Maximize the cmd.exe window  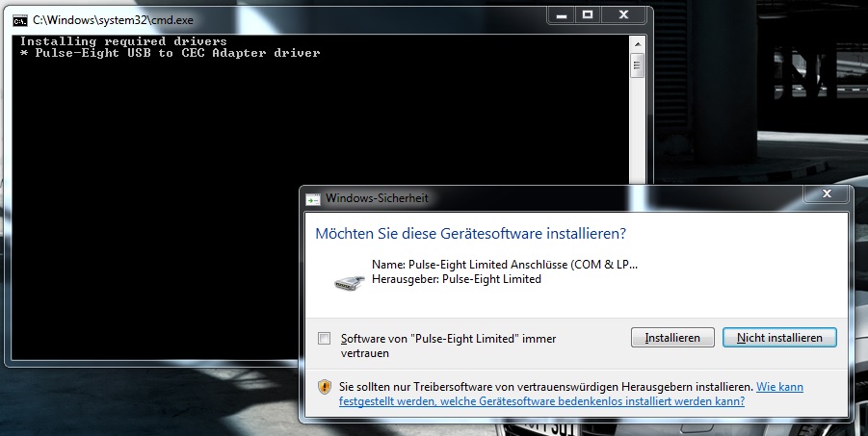(588, 15)
